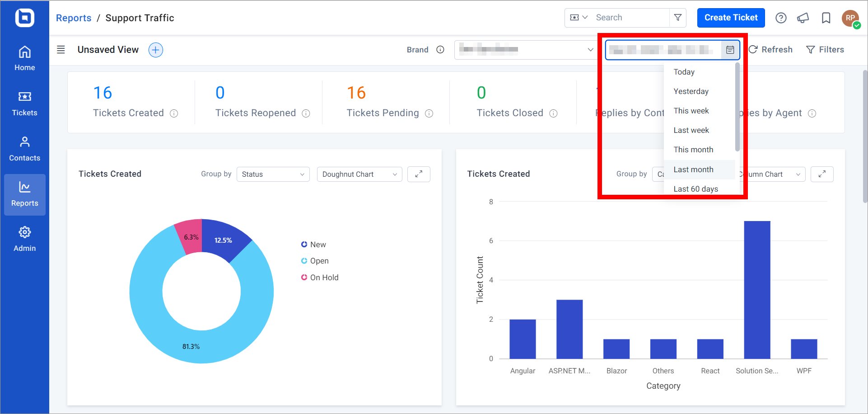Toggle the New legend item

click(x=313, y=245)
